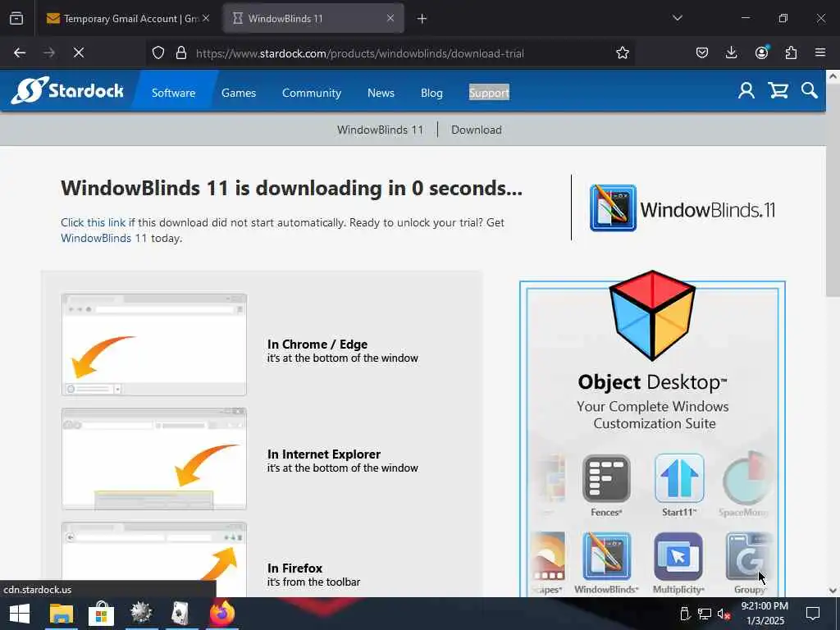Open Solitaire cards taskbar app
840x630 pixels.
181,614
